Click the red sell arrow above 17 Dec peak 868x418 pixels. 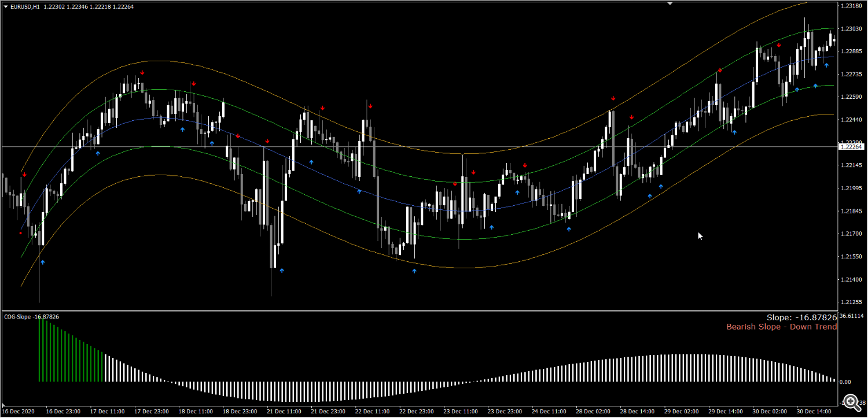pyautogui.click(x=142, y=73)
